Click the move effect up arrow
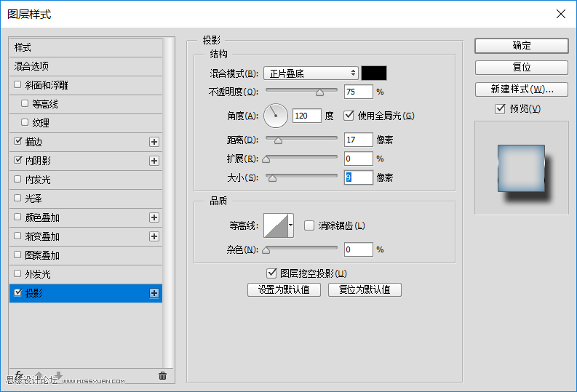Image resolution: width=577 pixels, height=392 pixels. point(39,375)
